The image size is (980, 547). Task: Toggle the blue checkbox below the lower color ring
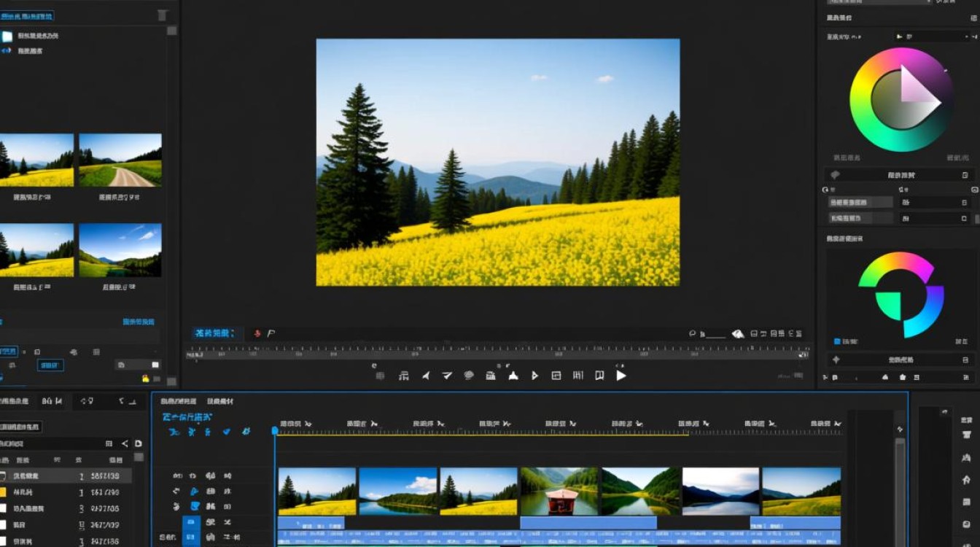(837, 341)
